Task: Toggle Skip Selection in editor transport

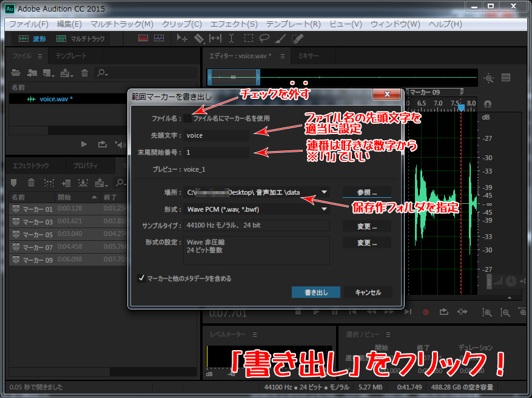Action: coord(462,312)
